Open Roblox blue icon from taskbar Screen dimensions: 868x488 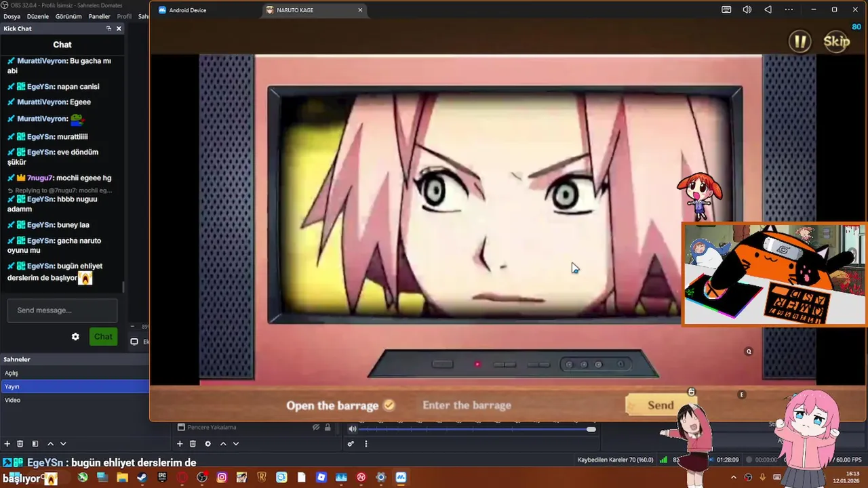click(x=321, y=477)
